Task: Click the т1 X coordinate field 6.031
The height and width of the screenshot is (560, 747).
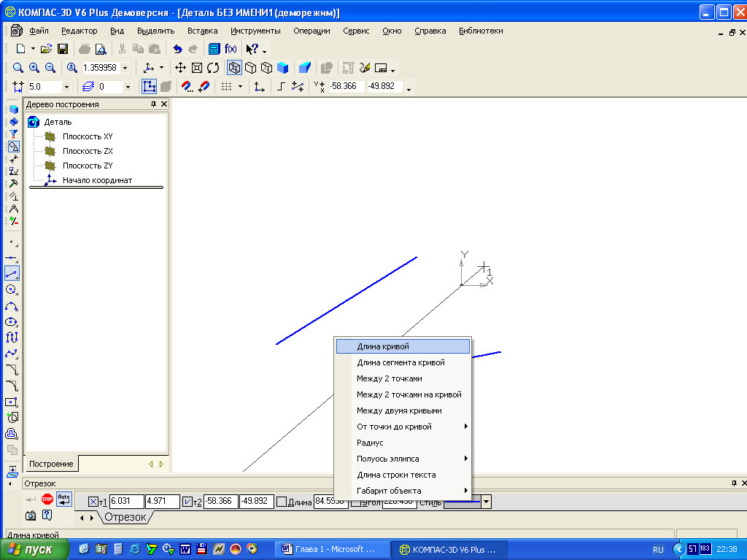Action: pyautogui.click(x=126, y=502)
